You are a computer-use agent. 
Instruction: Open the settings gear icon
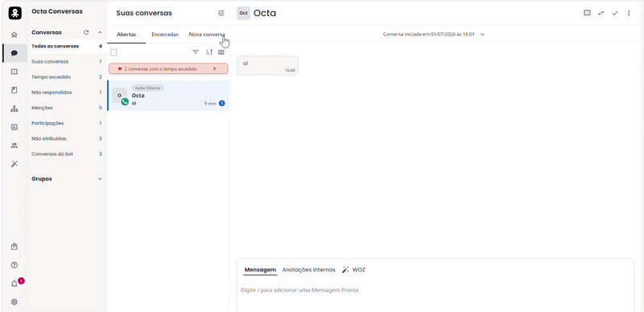[x=14, y=302]
